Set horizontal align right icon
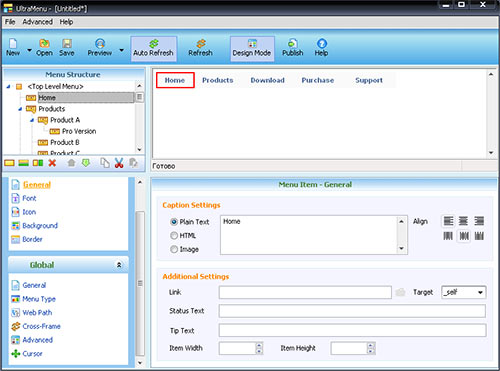The image size is (500, 371). click(x=479, y=221)
